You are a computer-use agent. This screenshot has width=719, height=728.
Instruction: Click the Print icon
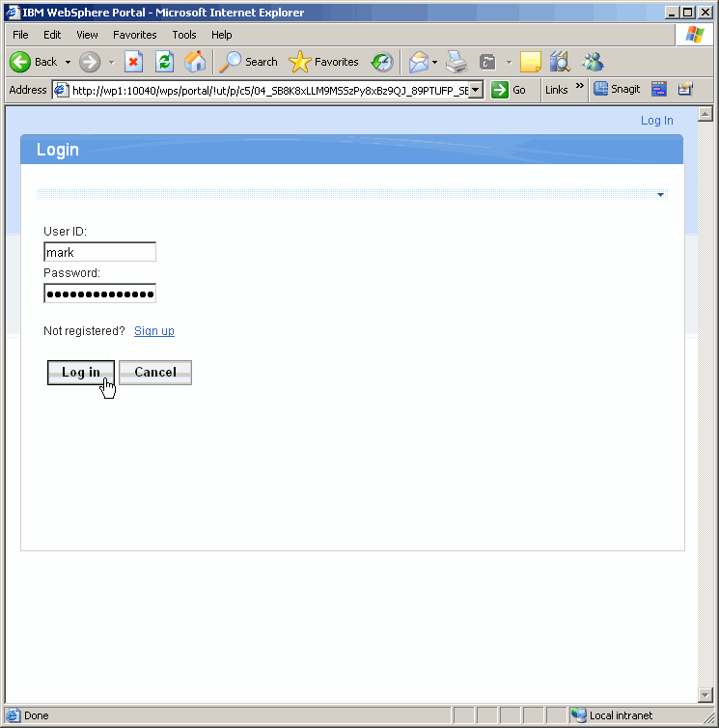click(456, 62)
